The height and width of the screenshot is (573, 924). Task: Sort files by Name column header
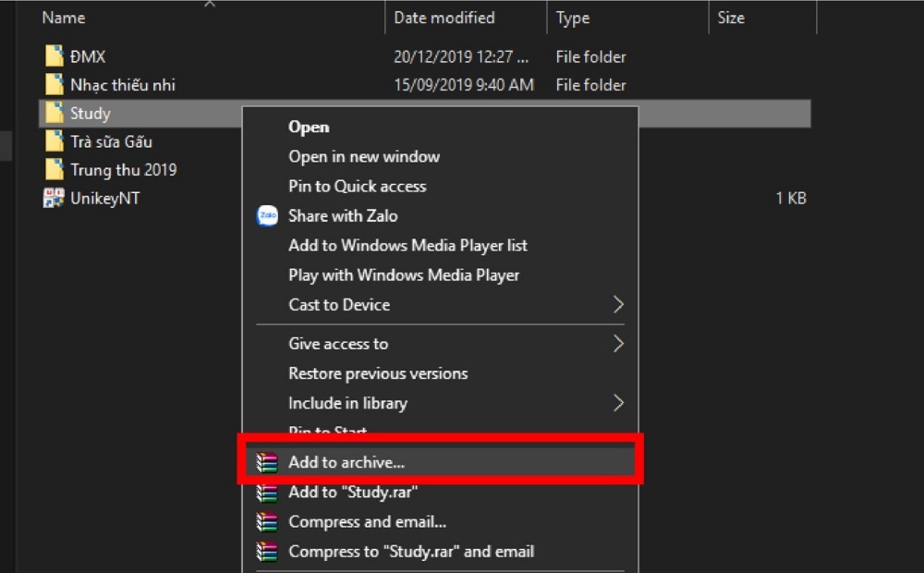pyautogui.click(x=64, y=18)
